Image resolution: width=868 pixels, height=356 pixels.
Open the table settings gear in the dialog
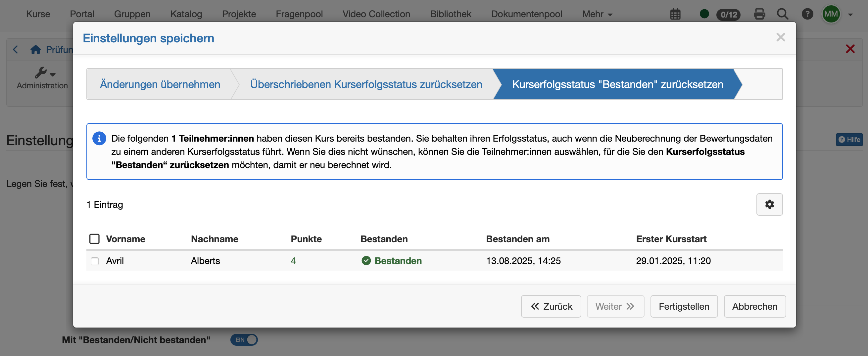(769, 204)
